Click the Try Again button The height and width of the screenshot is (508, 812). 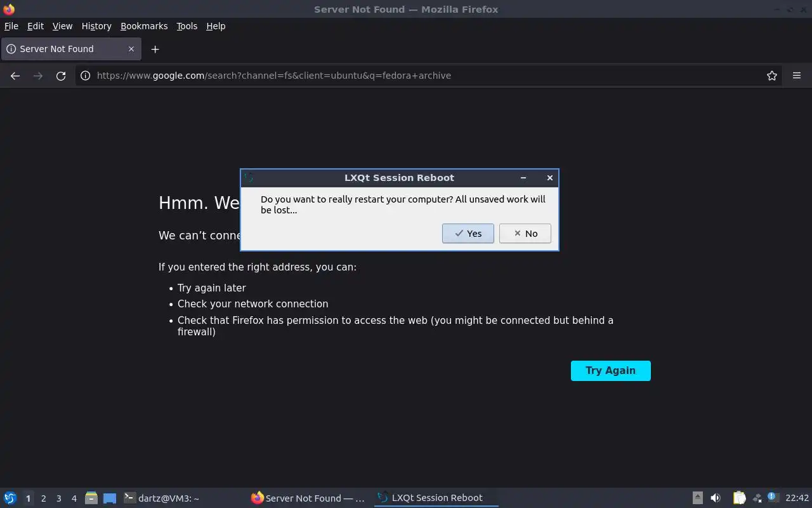point(610,371)
